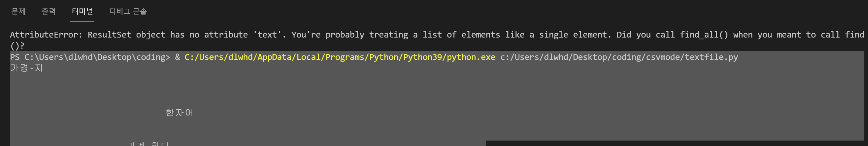Switch to the 문제 tab
This screenshot has height=146, width=868.
click(x=18, y=12)
